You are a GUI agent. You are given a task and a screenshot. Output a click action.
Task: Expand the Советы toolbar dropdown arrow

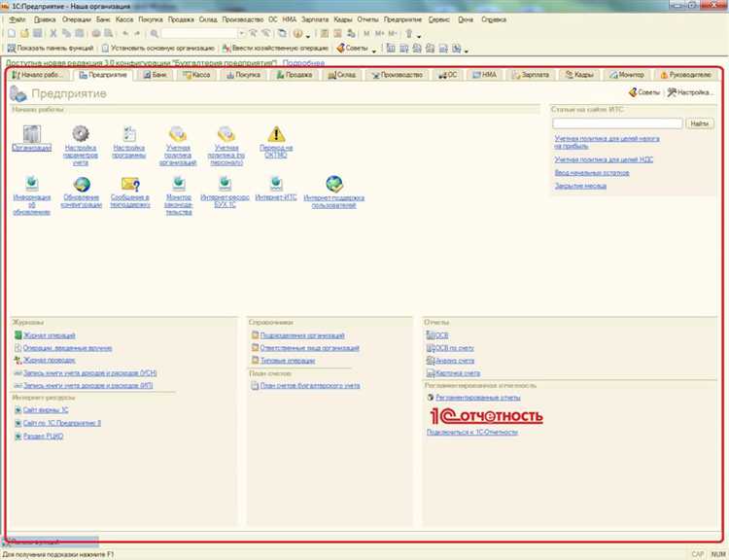pos(374,50)
